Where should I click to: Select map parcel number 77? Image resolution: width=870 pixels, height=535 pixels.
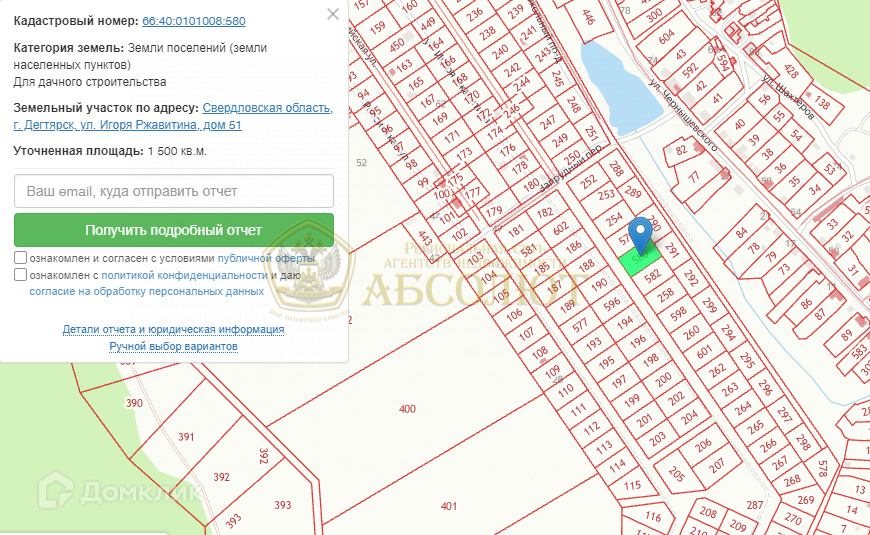(x=693, y=178)
